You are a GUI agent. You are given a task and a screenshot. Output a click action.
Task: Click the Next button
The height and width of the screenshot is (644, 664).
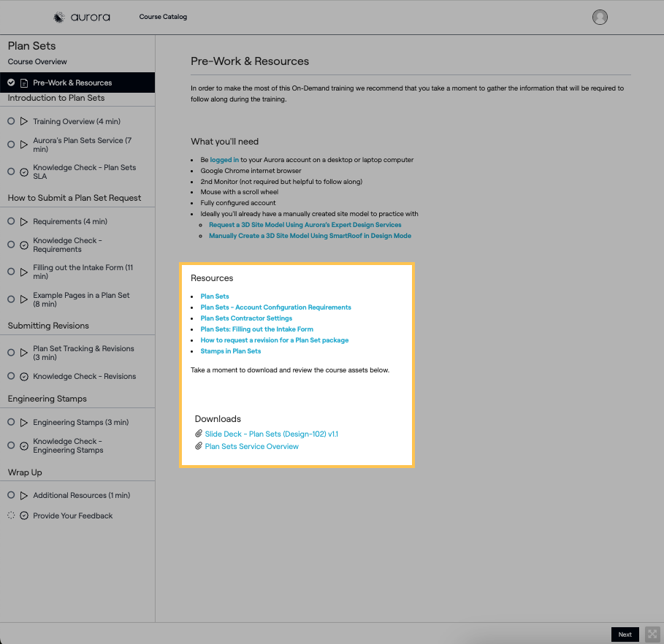tap(625, 635)
